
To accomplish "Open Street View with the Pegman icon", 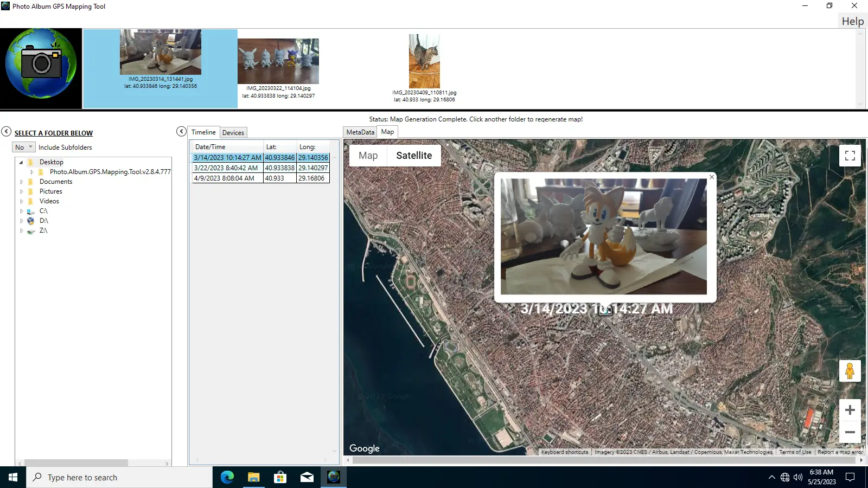I will coord(850,370).
